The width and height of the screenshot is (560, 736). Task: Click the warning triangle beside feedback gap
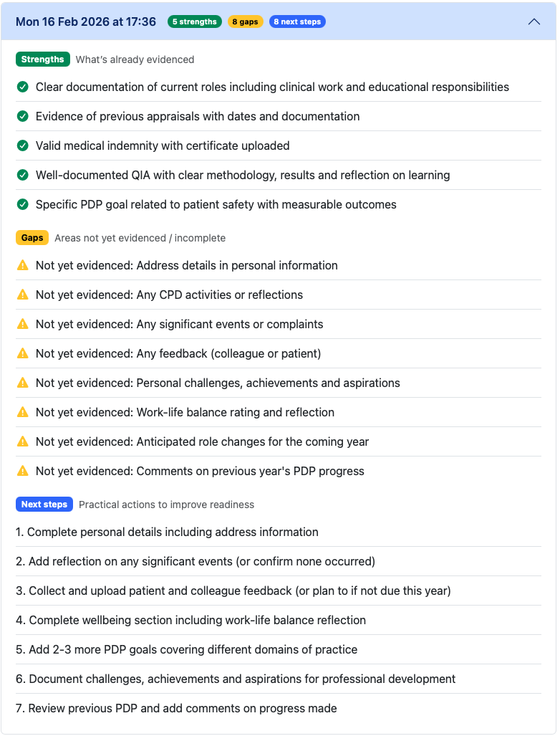23,353
